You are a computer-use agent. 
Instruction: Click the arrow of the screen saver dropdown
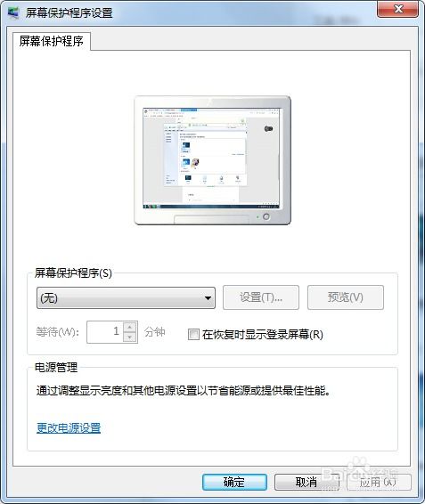[208, 298]
